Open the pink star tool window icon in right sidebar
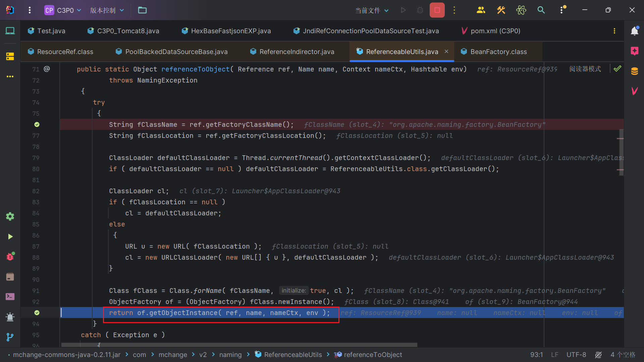 click(634, 51)
